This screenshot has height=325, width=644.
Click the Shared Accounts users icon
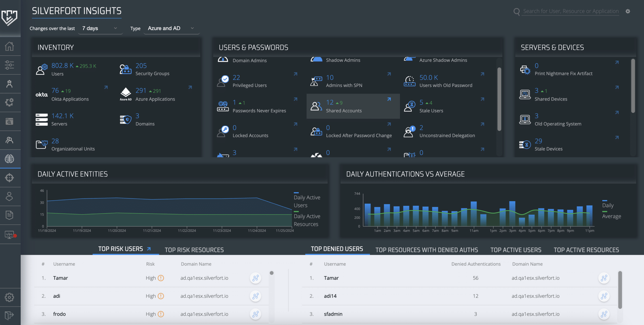316,106
